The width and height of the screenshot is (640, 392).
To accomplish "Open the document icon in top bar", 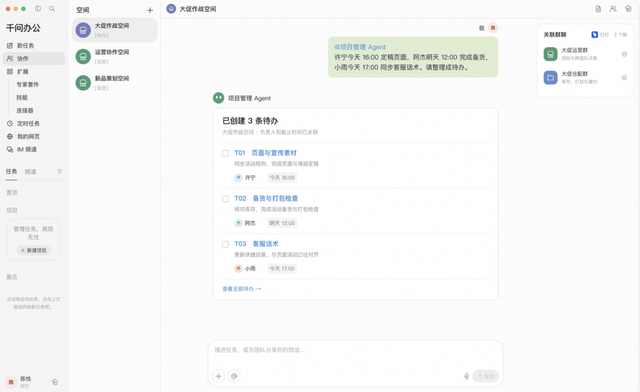I will pos(598,9).
